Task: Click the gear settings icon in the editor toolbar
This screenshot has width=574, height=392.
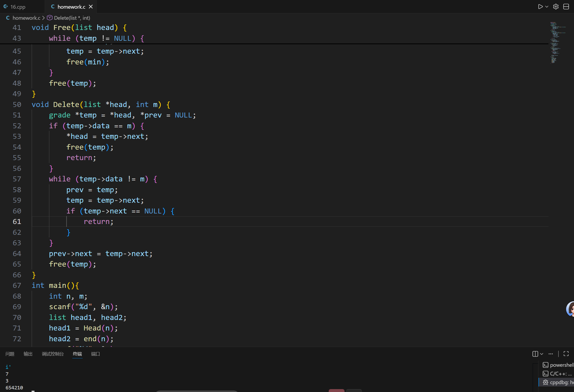Action: (556, 7)
